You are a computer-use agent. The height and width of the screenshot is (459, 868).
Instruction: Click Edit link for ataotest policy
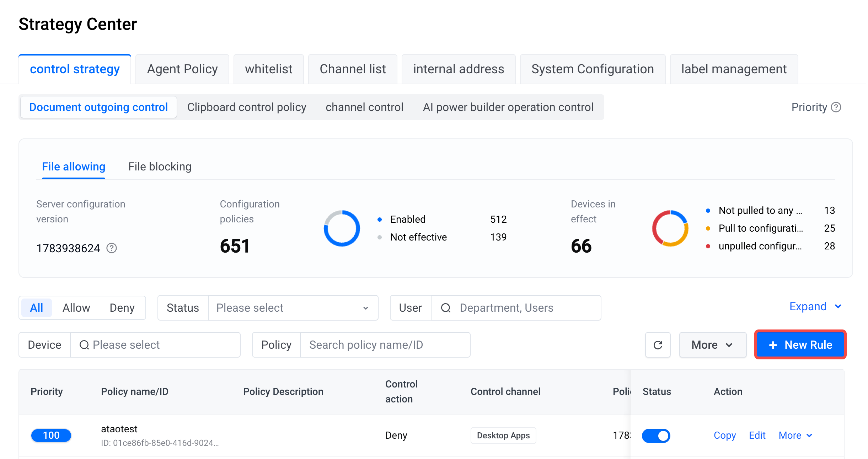pos(757,435)
